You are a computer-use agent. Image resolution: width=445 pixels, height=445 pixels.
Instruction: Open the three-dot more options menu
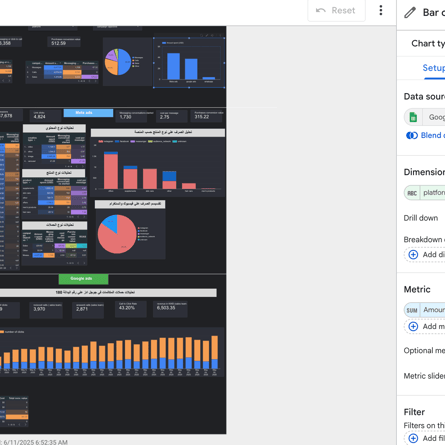coord(381,10)
